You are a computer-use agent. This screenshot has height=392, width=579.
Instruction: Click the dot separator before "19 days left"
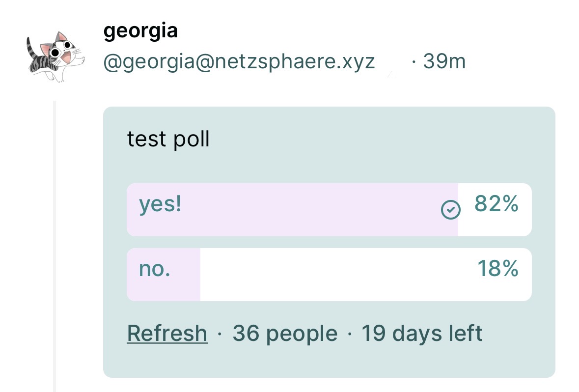click(x=349, y=334)
